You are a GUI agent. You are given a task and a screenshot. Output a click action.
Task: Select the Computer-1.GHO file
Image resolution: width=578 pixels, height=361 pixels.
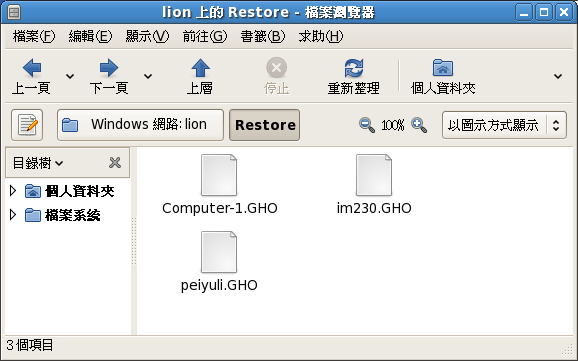tap(219, 185)
